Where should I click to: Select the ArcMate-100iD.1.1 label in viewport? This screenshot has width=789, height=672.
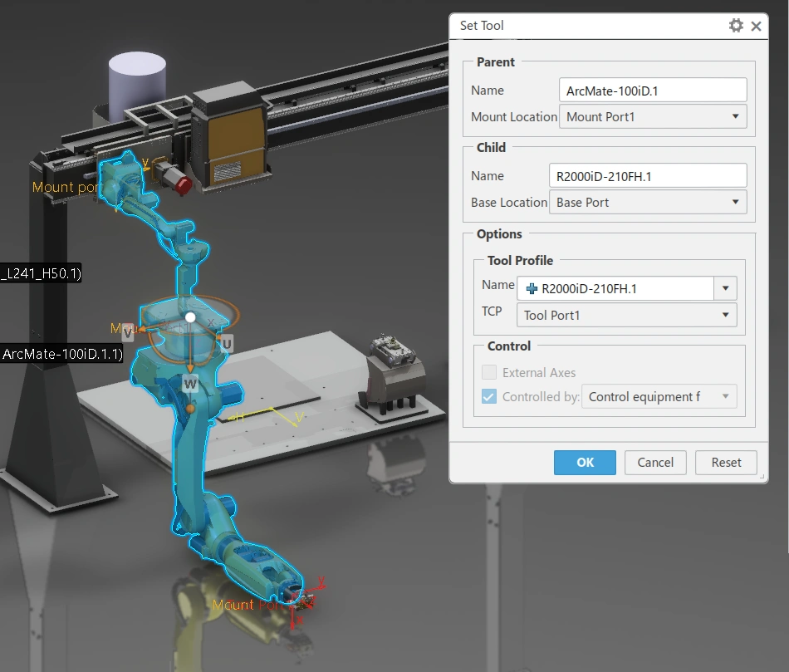61,354
